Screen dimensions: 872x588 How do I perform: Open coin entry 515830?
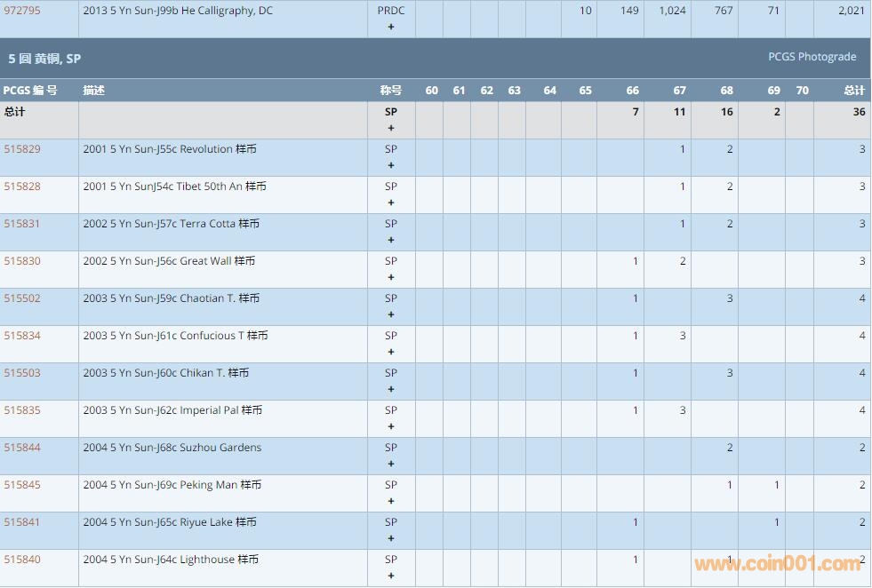(x=22, y=261)
